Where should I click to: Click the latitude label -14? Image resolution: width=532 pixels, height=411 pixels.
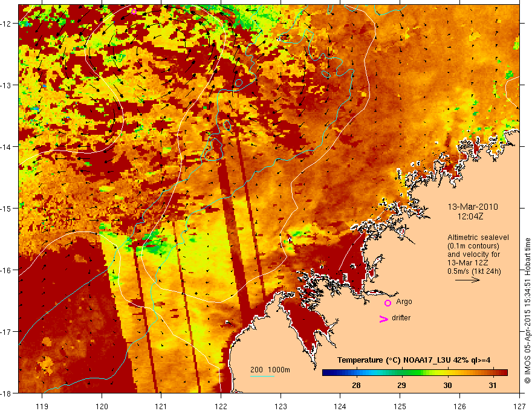[x=6, y=147]
